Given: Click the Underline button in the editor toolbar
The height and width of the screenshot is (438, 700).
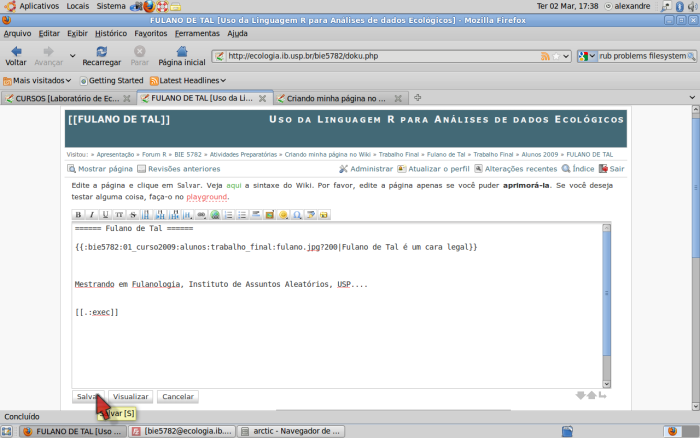Looking at the screenshot, I should point(105,215).
